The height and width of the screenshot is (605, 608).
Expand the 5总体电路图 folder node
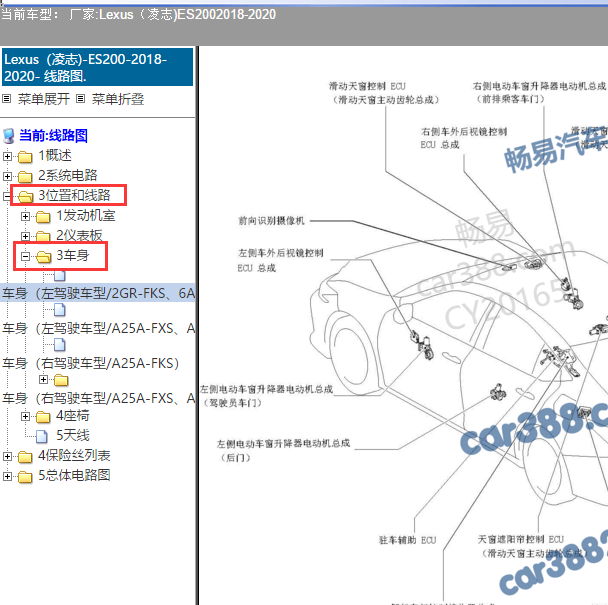point(7,476)
